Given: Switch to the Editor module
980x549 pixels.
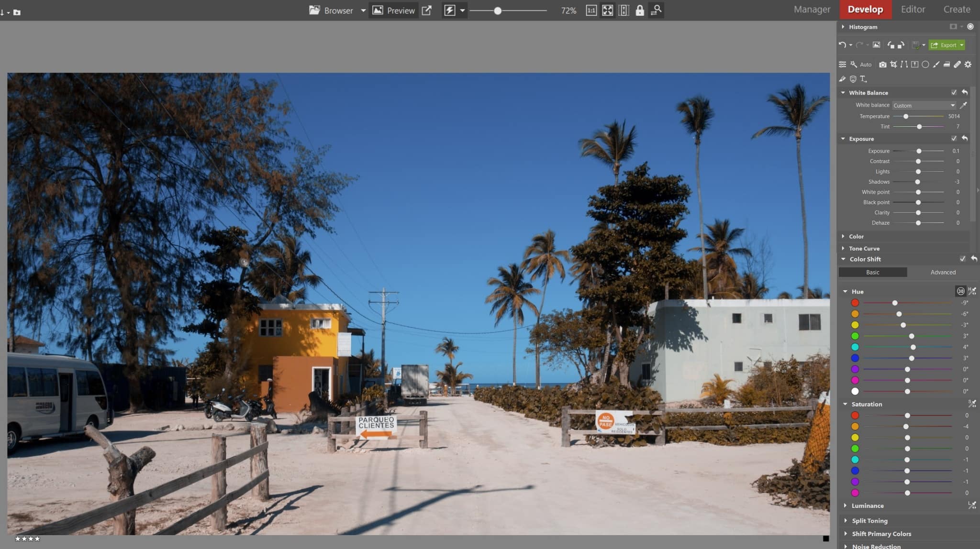Looking at the screenshot, I should pos(913,9).
